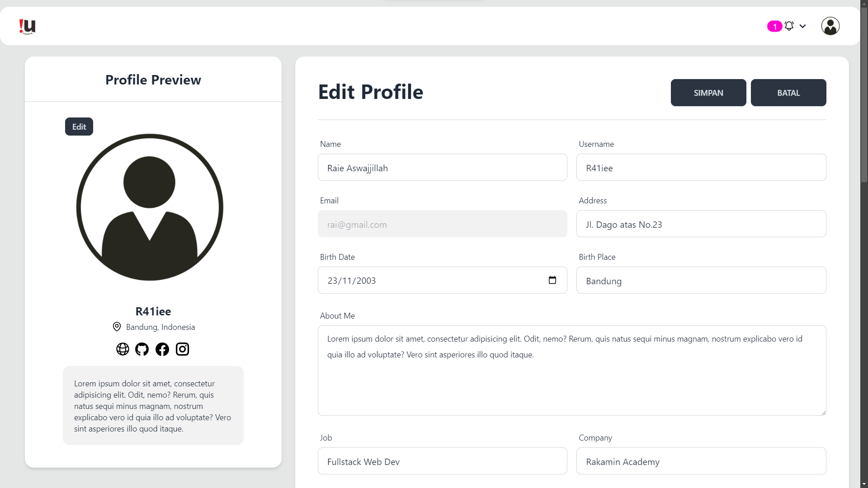Viewport: 868px width, 488px height.
Task: Open the notification bell icon
Action: 789,26
